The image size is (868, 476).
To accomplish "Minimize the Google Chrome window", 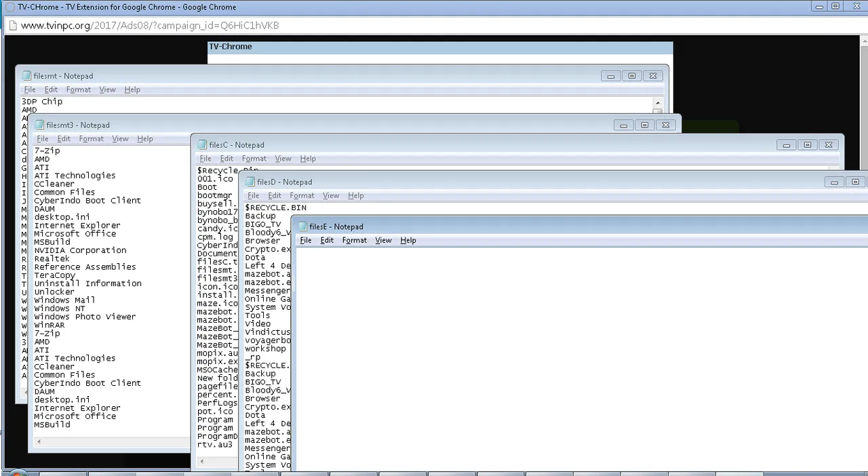I will 821,6.
